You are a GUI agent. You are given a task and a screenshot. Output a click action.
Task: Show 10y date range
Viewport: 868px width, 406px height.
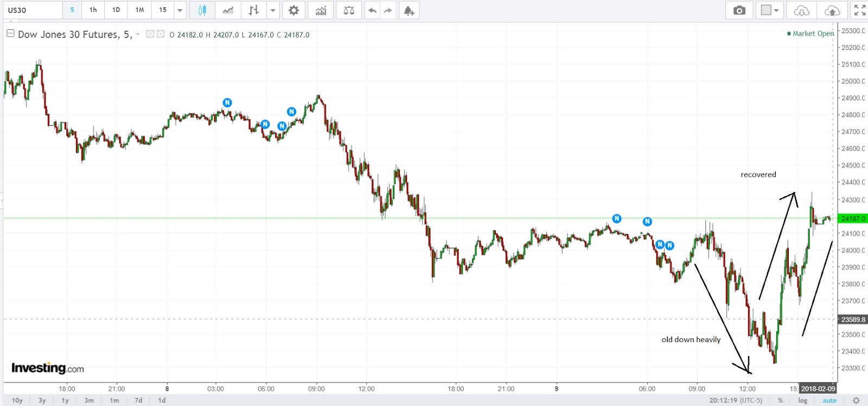coord(17,401)
